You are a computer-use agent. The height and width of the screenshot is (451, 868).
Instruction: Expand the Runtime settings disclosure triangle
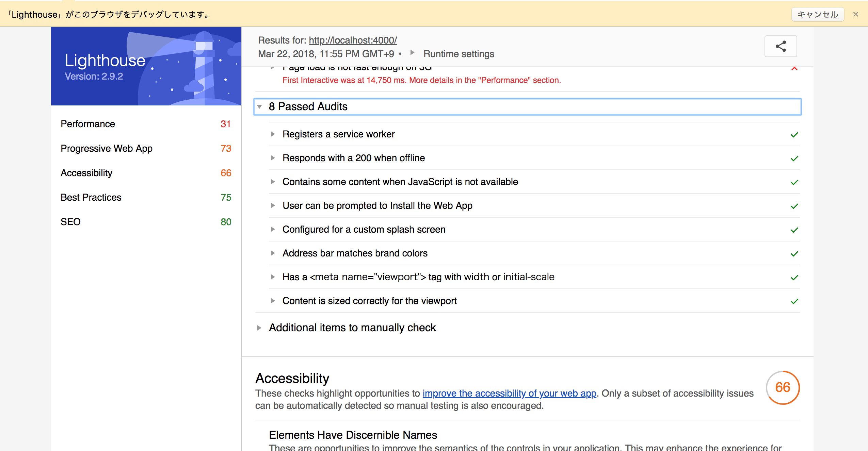[x=413, y=53]
